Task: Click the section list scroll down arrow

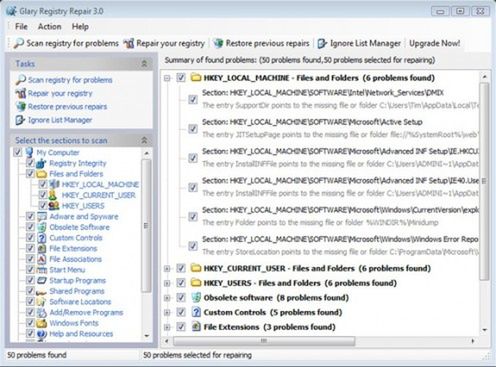Action: coord(146,336)
